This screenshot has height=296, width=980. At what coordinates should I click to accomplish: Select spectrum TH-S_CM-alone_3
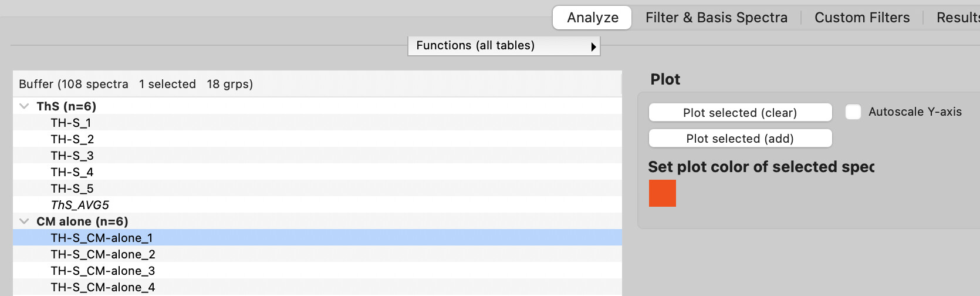click(317, 271)
